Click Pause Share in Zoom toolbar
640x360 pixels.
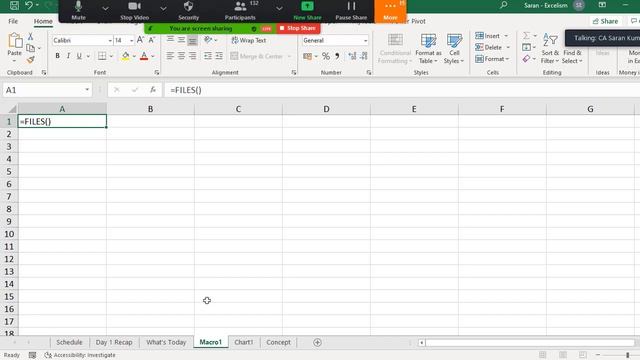pyautogui.click(x=351, y=11)
